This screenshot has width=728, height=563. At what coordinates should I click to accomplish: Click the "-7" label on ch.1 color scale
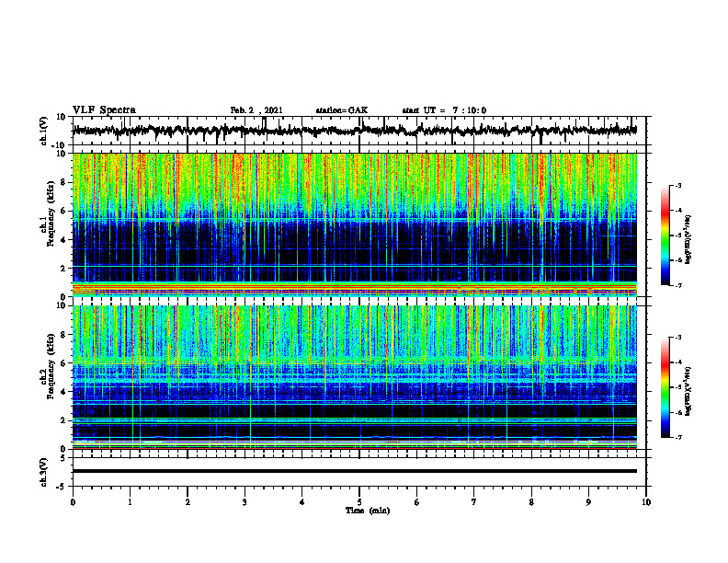tap(678, 285)
